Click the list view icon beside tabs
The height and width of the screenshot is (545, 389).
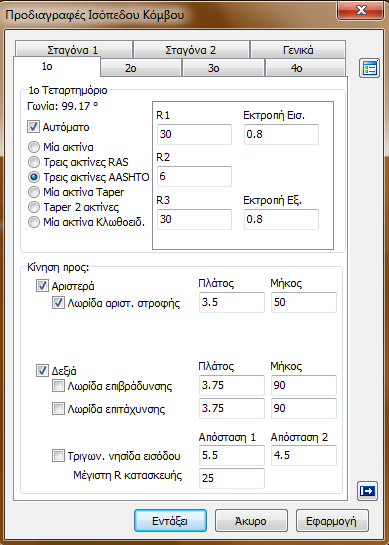tap(369, 68)
